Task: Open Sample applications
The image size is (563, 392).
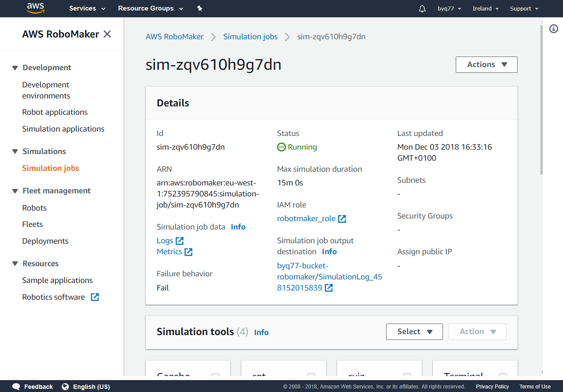Action: click(57, 280)
